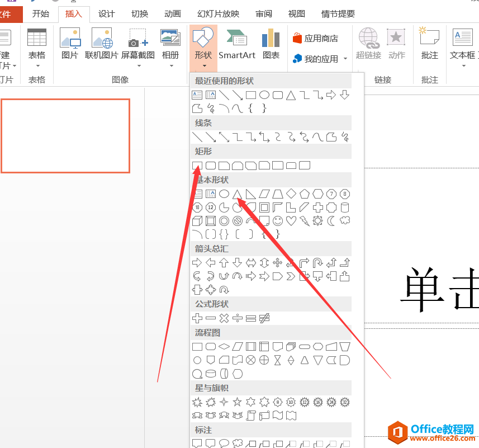Select the smiley face shape
Screen dimensions: 479x448
tap(277, 220)
